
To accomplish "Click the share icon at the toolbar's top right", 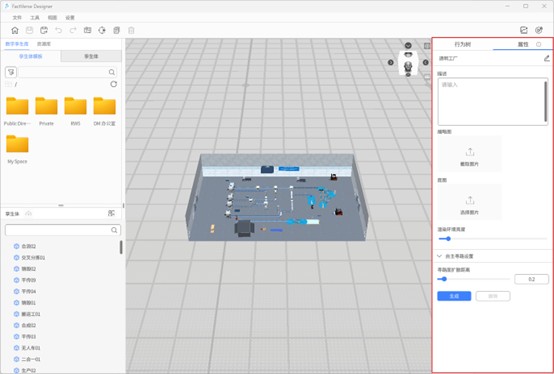I will [524, 30].
